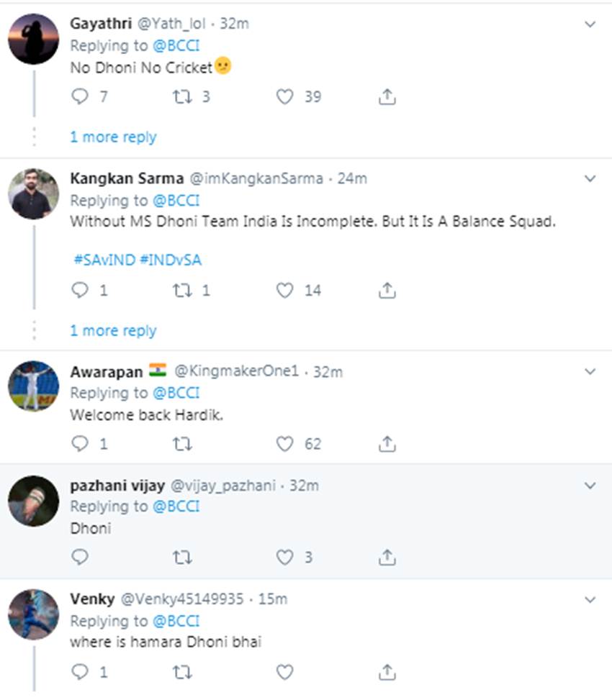612x700 pixels.
Task: Open @BCCI mention in Awarapan's reply
Action: (176, 393)
